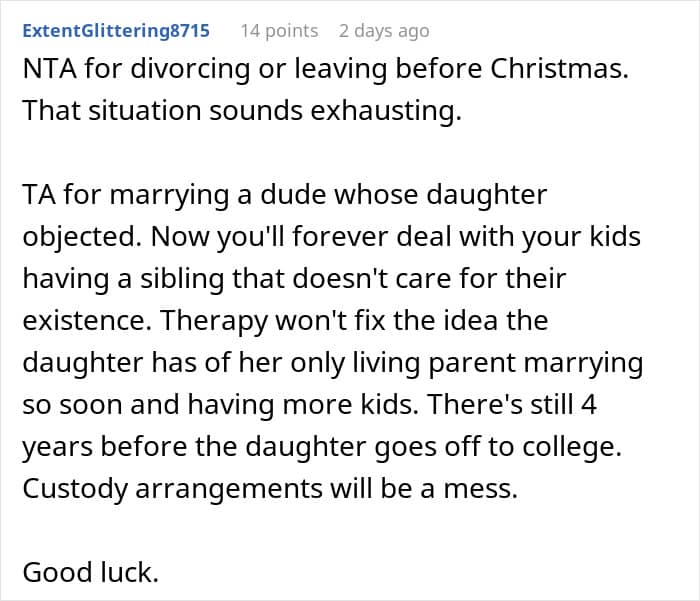Click the "14 points" score label
Viewport: 700px width, 601px height.
279,30
